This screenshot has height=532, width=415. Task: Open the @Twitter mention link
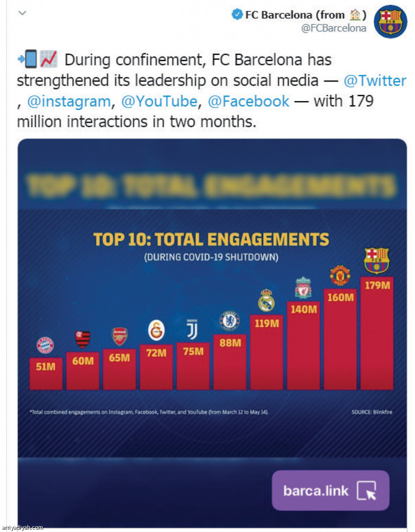(375, 81)
